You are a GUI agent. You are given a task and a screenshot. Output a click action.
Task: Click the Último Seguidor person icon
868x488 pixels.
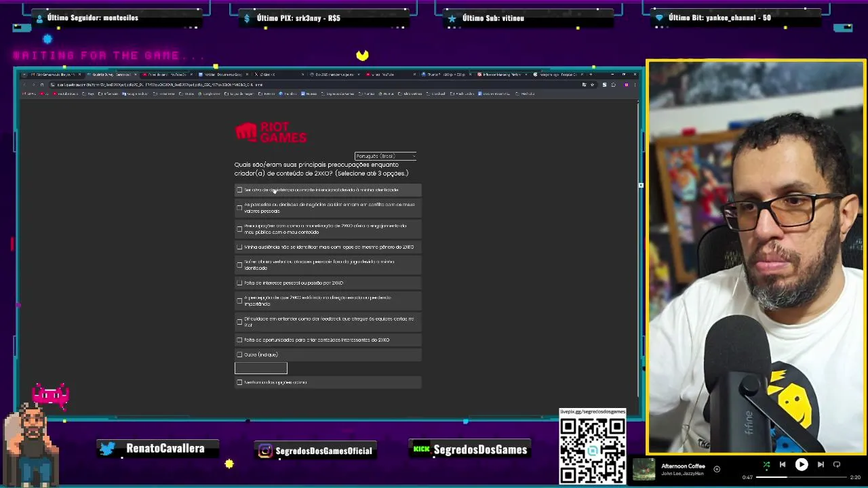point(39,18)
